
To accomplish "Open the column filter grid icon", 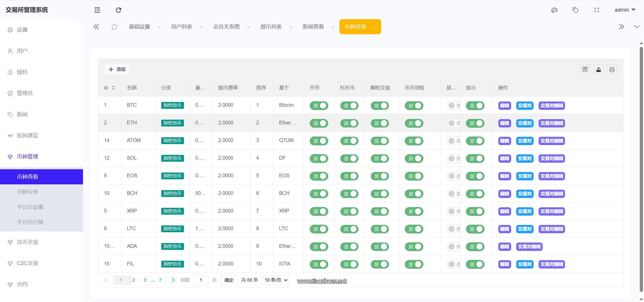I will 585,69.
